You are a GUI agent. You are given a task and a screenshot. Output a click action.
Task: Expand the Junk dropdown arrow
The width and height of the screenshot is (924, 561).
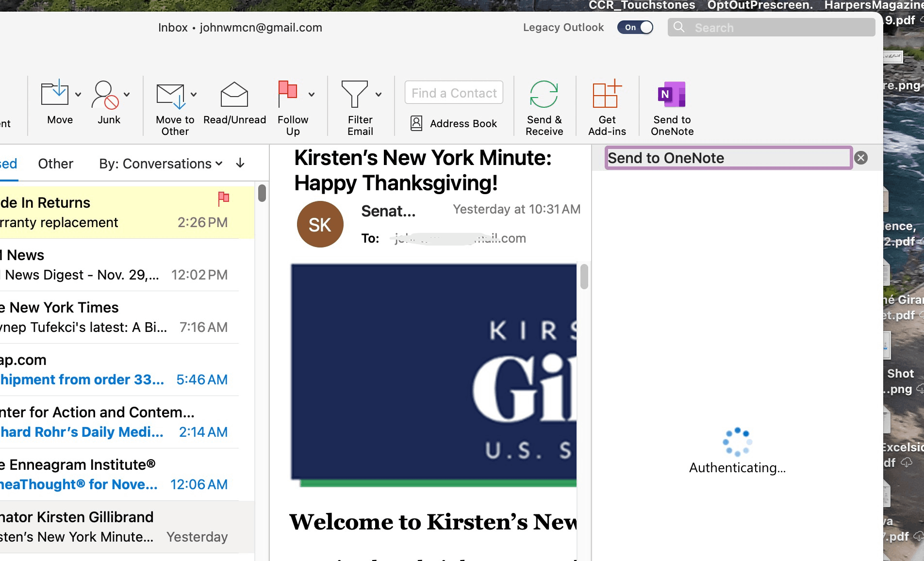[127, 95]
